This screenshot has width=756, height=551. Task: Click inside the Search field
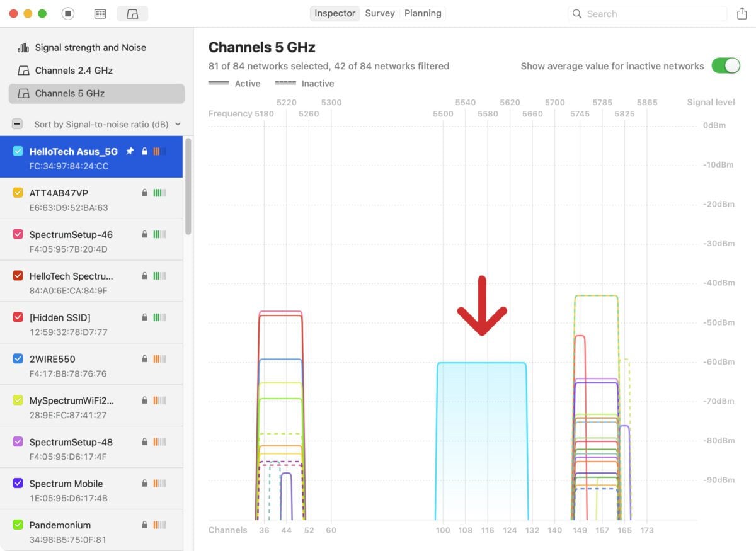tap(647, 13)
